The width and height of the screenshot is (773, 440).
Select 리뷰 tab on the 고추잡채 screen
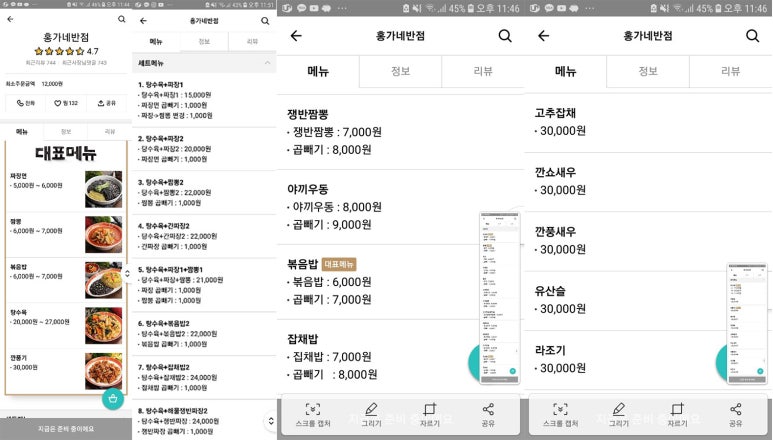pyautogui.click(x=730, y=71)
